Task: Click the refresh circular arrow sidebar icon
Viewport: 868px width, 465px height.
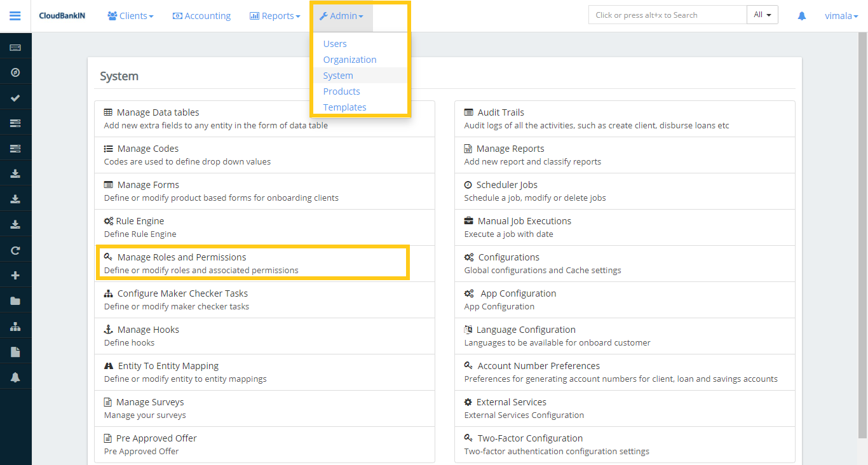Action: 15,249
